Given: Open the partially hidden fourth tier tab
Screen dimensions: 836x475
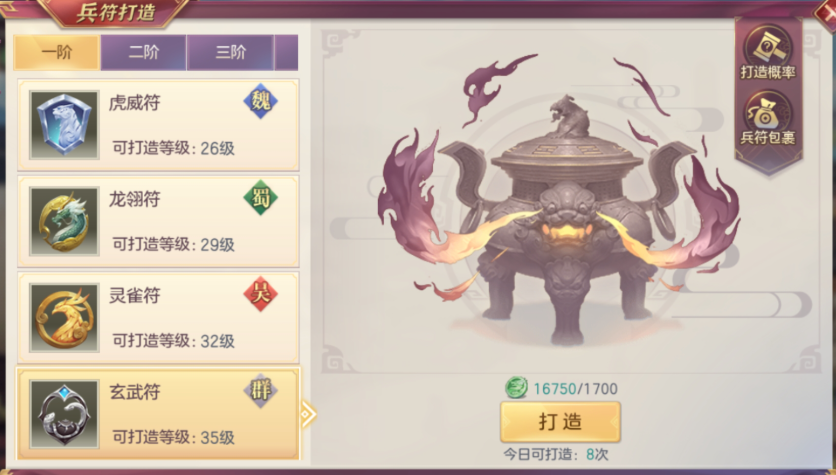Looking at the screenshot, I should 287,52.
